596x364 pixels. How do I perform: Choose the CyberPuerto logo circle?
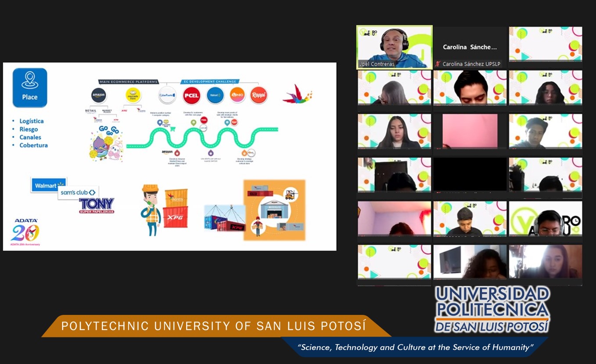[167, 95]
